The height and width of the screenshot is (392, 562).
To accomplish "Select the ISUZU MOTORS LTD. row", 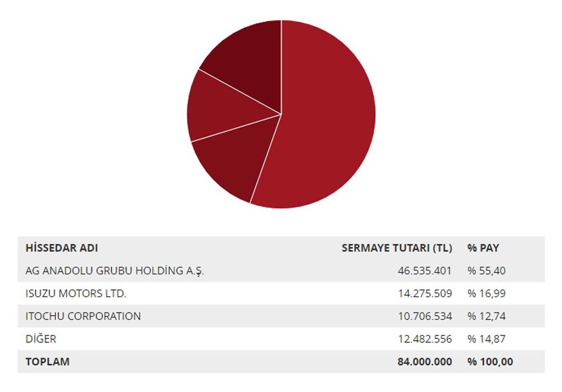I will pyautogui.click(x=281, y=293).
